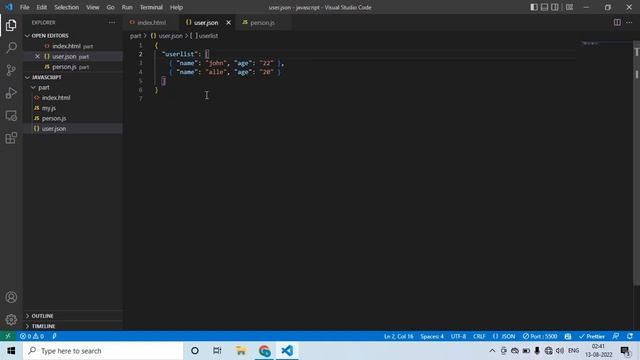Open the Terminal menu

151,7
